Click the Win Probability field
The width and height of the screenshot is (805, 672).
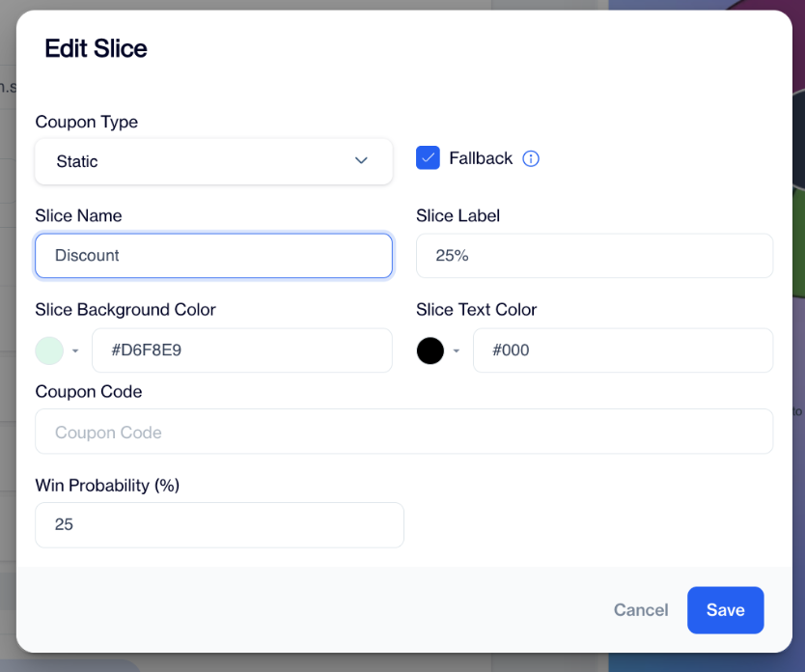pyautogui.click(x=219, y=525)
